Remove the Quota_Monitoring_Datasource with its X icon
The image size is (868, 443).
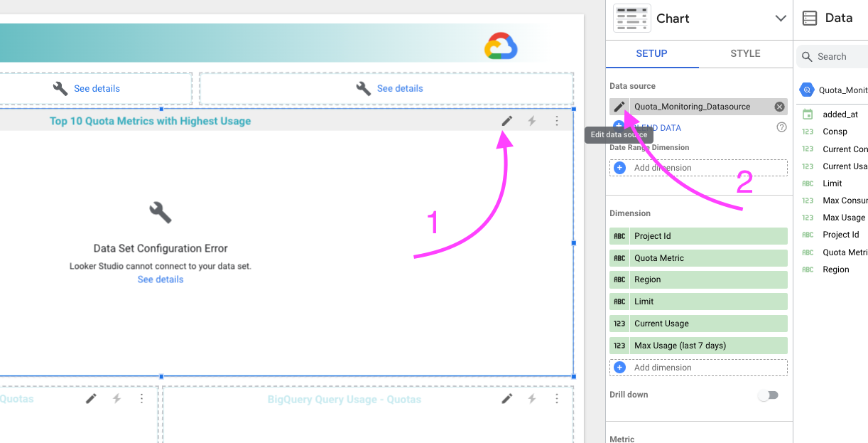coord(779,107)
